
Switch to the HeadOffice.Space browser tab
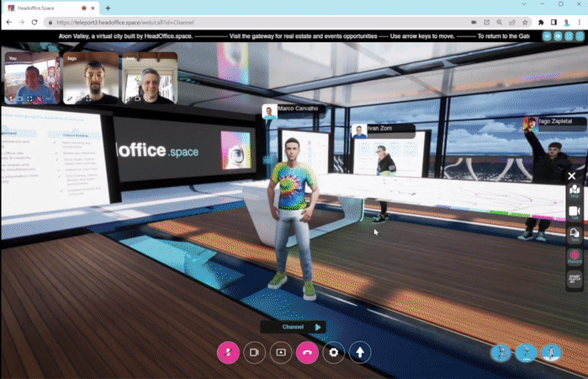pos(52,8)
